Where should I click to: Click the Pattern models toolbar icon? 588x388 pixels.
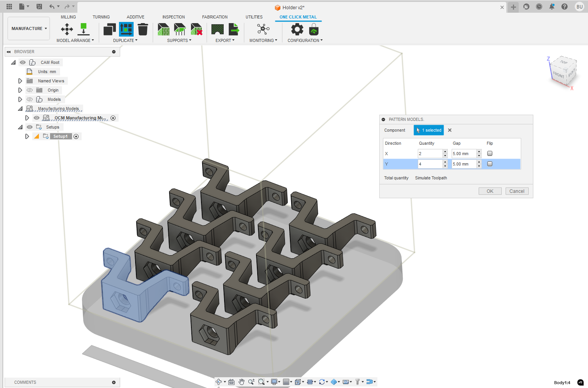(x=126, y=29)
